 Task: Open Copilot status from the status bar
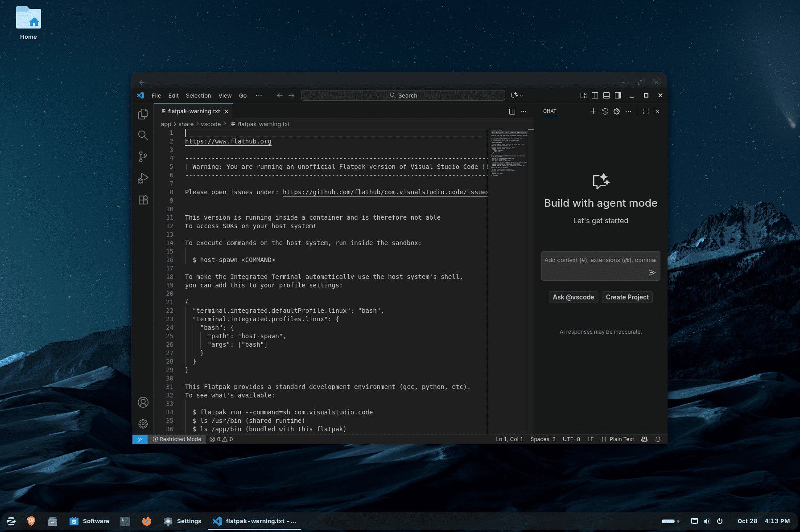[644, 439]
